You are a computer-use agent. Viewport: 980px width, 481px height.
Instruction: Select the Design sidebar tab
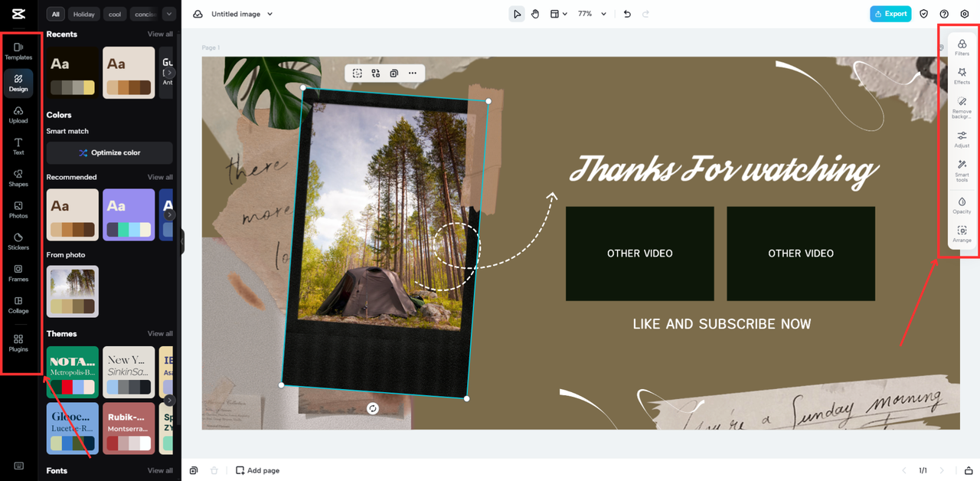(18, 83)
